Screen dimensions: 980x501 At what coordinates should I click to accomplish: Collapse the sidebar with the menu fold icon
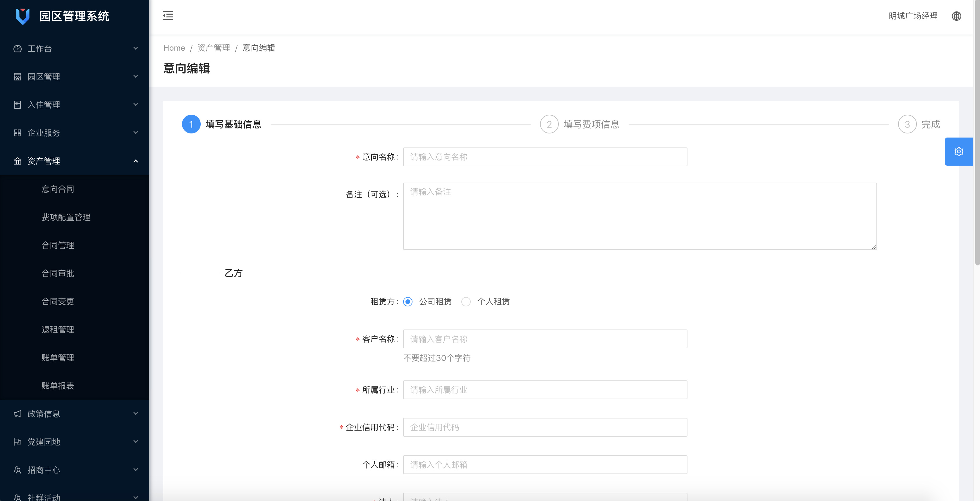pyautogui.click(x=168, y=16)
